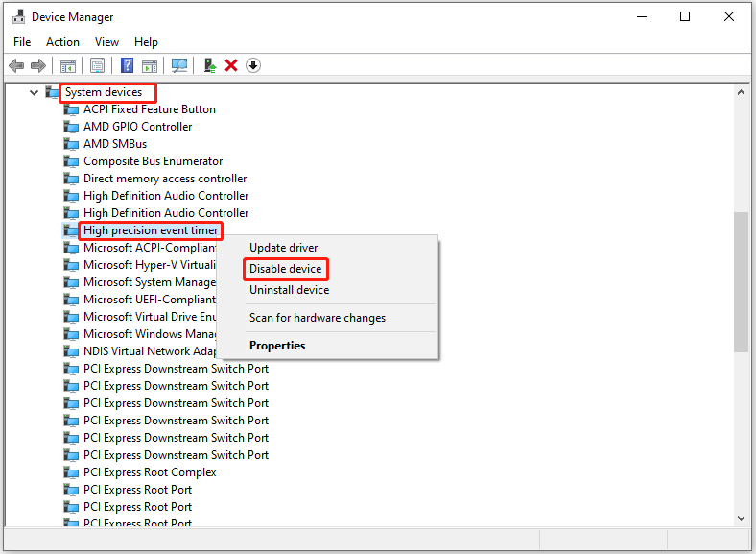Screen dimensions: 756x554
Task: Select Microsoft Virtual Drive Enumerator row
Action: (x=150, y=317)
